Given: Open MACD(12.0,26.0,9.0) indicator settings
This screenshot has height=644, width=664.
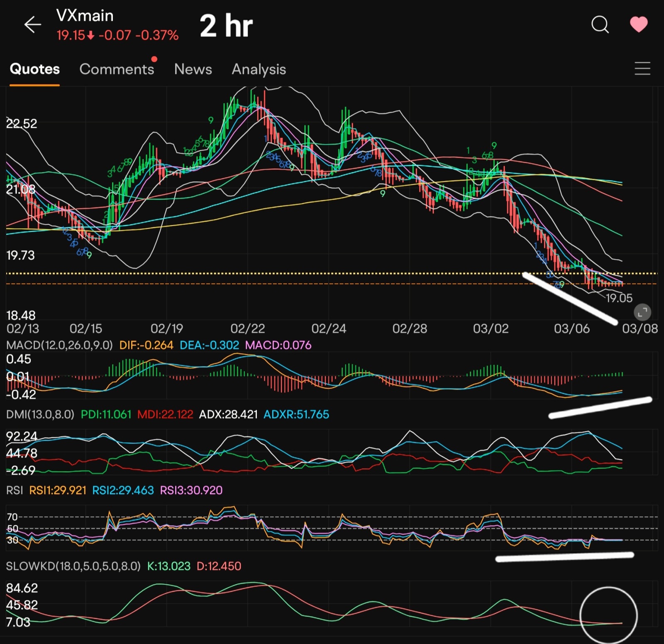Looking at the screenshot, I should tap(59, 345).
